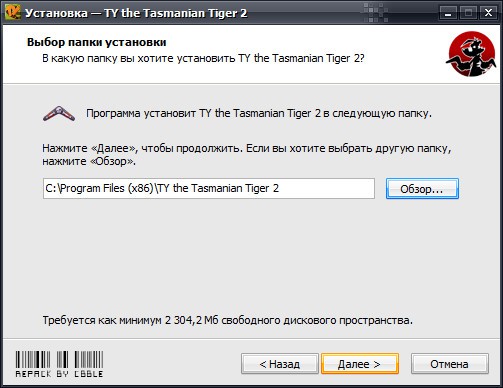Click the required disk space text '2 304,2 Мб'
Viewport: 503px width, 388px height.
point(191,320)
